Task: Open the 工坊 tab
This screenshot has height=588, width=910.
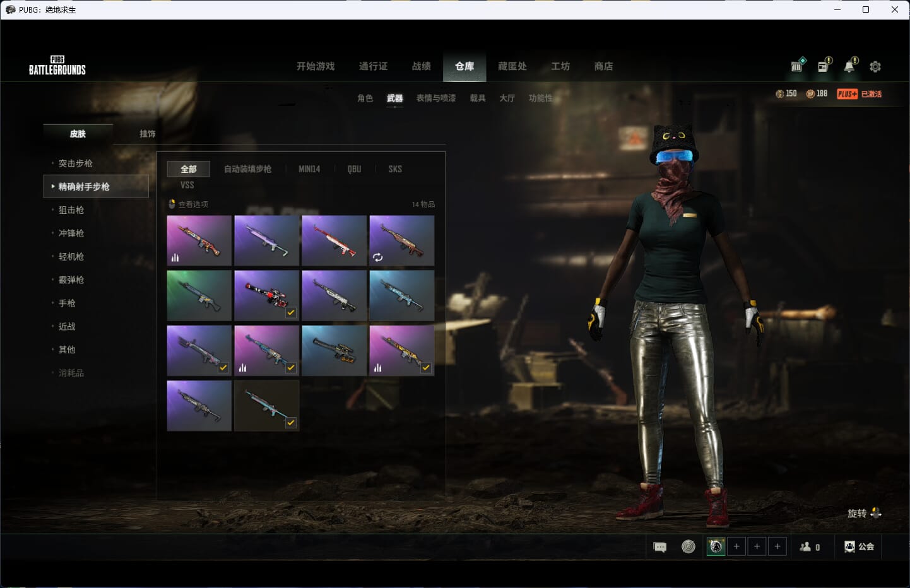Action: click(560, 66)
